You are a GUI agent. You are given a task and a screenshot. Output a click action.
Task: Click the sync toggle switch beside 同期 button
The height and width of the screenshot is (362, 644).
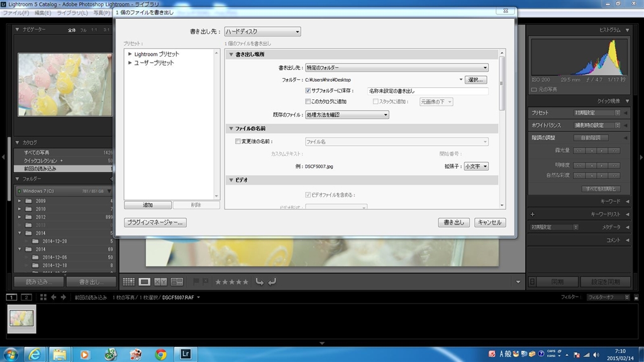coord(532,282)
